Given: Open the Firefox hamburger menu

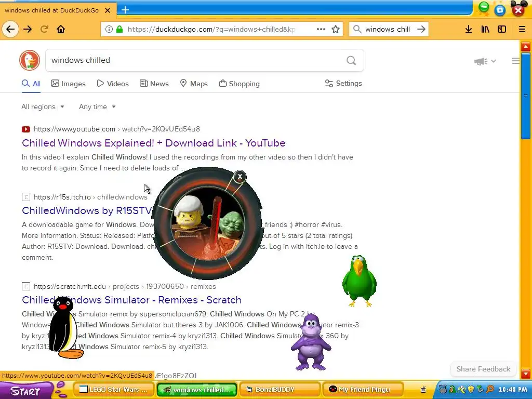Looking at the screenshot, I should [522, 29].
